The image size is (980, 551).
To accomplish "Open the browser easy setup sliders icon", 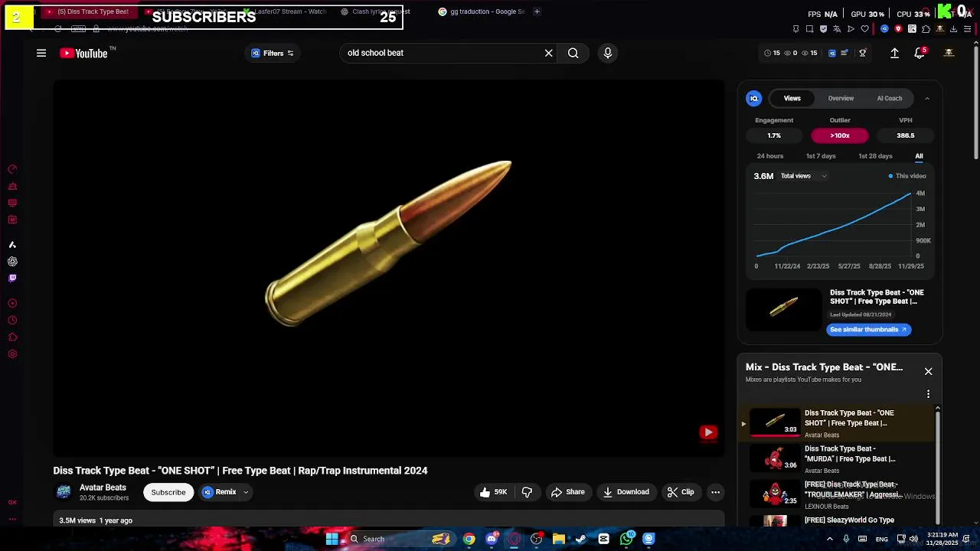I will point(967,29).
